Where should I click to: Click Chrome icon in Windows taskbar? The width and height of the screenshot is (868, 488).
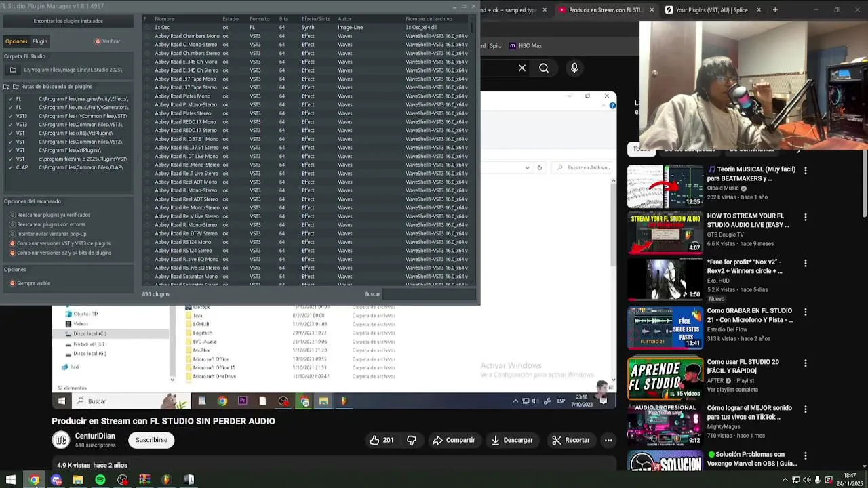[x=34, y=480]
